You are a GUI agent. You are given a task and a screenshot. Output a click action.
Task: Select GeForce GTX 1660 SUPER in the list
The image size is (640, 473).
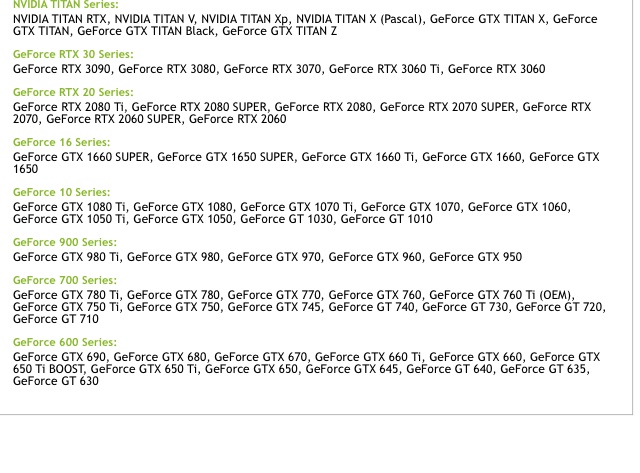tap(81, 156)
